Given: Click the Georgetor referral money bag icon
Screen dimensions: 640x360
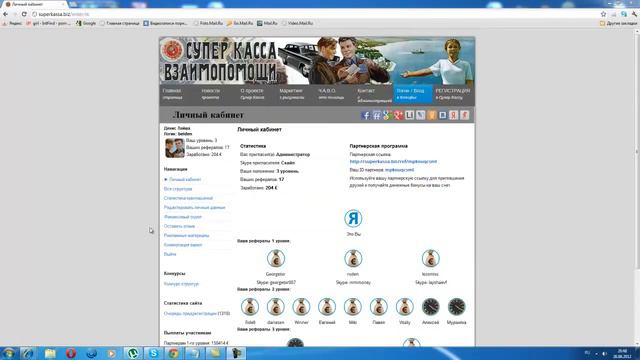Looking at the screenshot, I should (276, 258).
